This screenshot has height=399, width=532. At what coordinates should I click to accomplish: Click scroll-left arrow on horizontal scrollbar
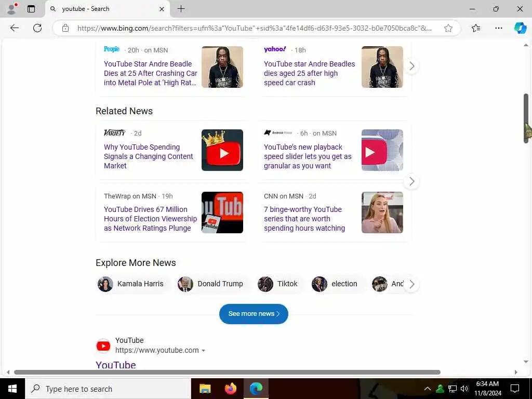coord(8,372)
